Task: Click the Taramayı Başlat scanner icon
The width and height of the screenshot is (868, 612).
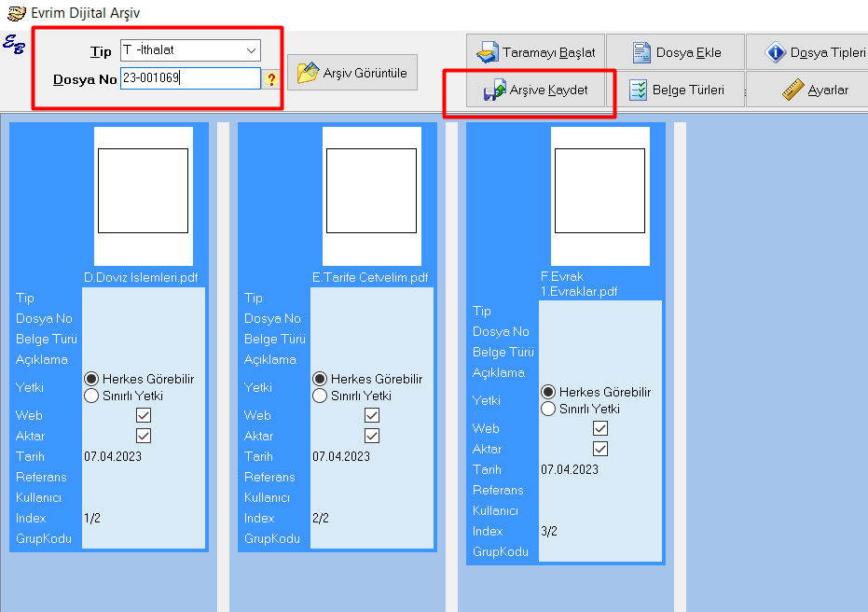Action: [488, 52]
